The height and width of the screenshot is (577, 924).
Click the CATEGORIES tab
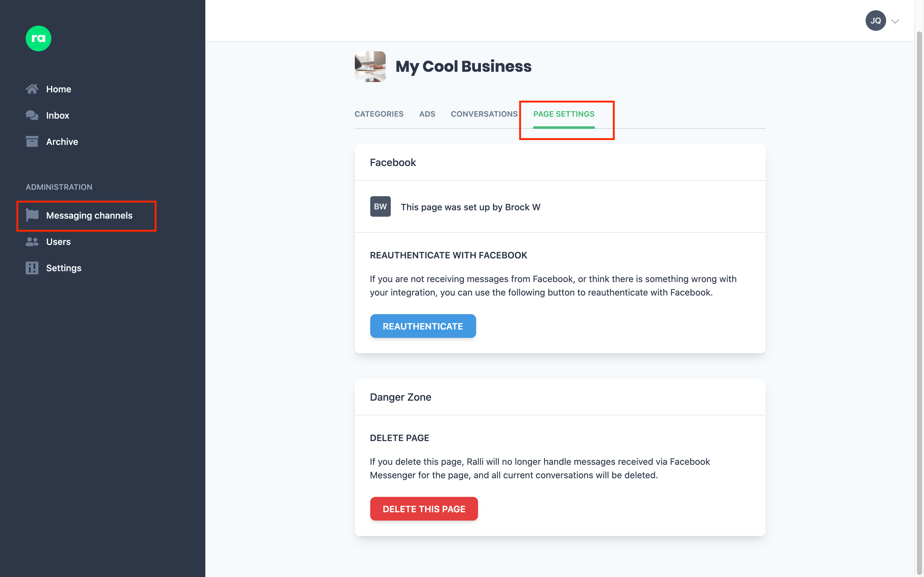coord(379,114)
